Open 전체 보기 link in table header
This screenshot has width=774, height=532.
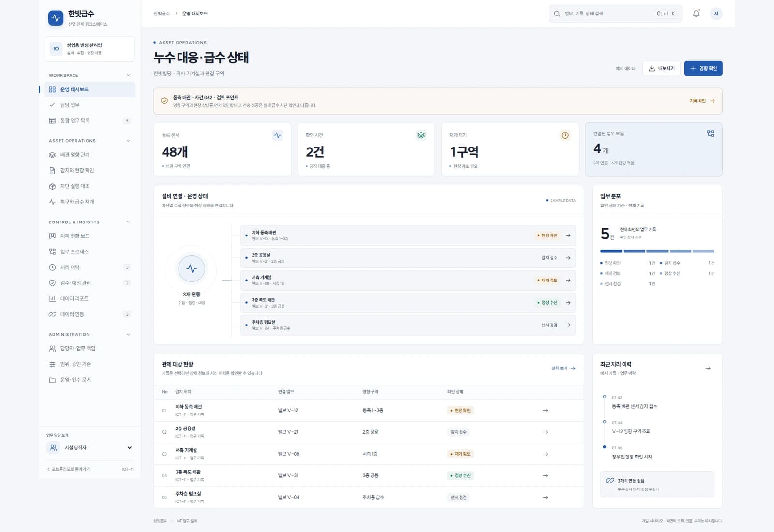(x=564, y=369)
